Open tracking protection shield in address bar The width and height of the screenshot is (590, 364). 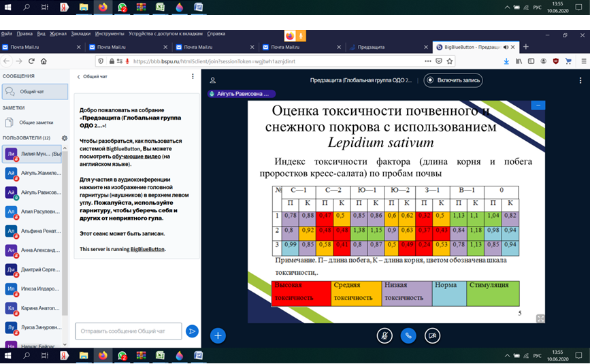point(101,61)
